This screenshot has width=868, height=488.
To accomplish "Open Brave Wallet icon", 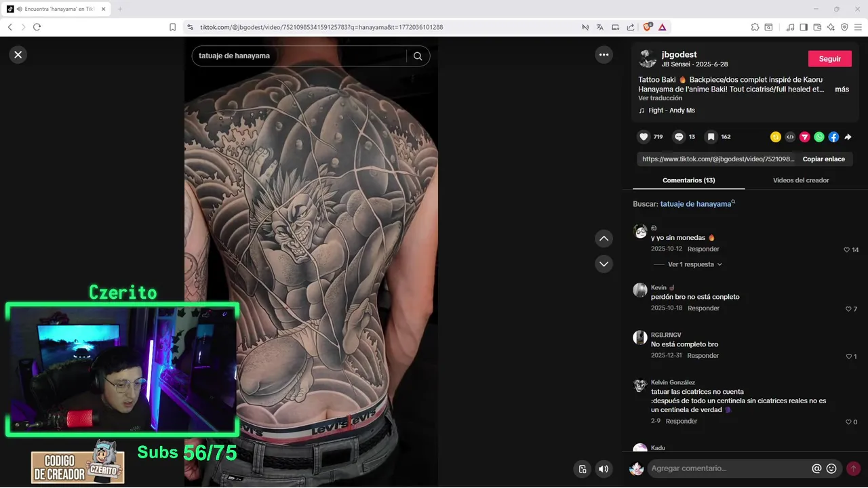I will tap(817, 27).
